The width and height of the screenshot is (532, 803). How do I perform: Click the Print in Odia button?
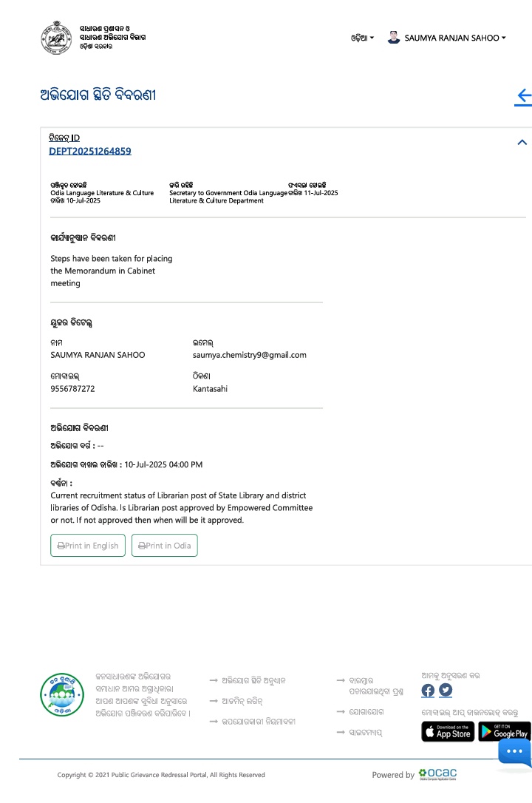(x=165, y=546)
